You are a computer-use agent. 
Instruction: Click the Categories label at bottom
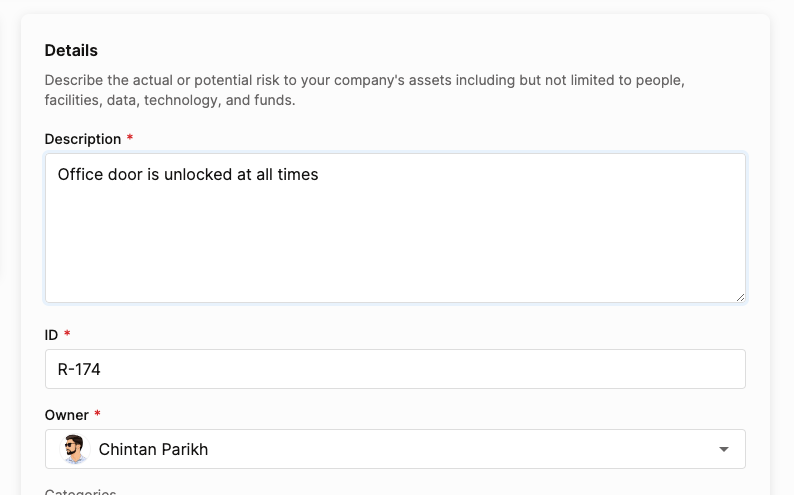(x=80, y=491)
